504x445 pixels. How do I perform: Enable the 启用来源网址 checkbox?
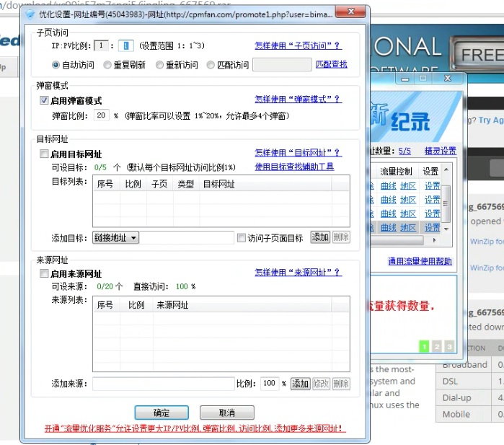pyautogui.click(x=44, y=273)
